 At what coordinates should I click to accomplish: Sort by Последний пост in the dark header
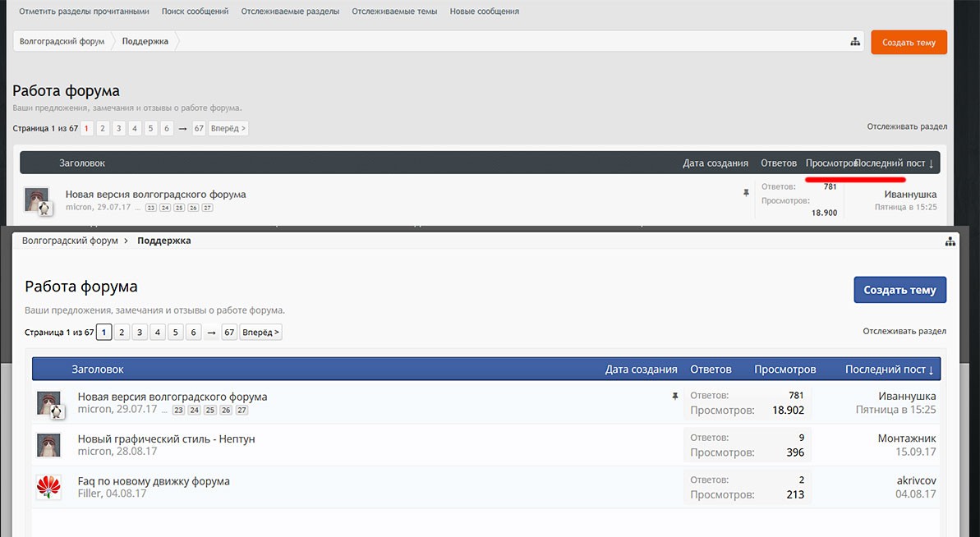point(894,163)
